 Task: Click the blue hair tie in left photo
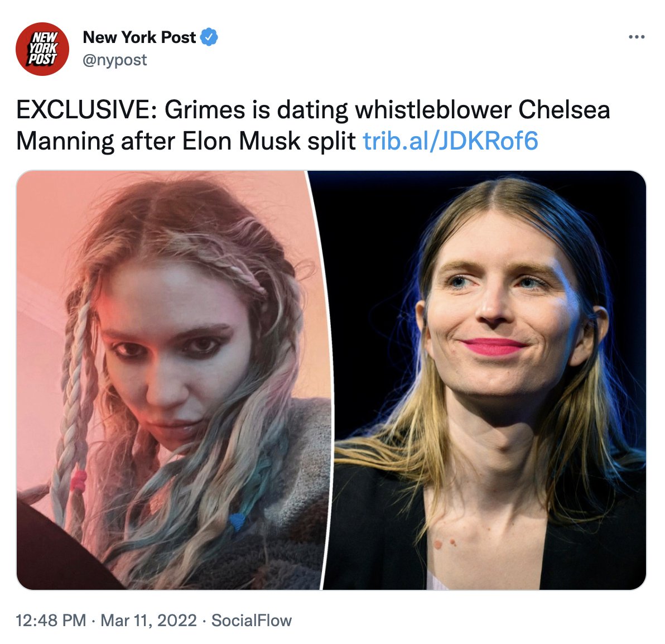point(237,521)
